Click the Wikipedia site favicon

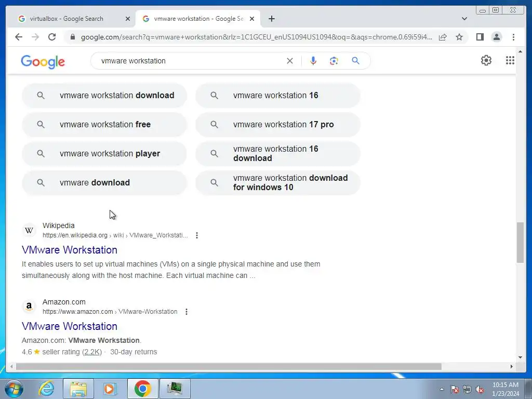(x=29, y=230)
